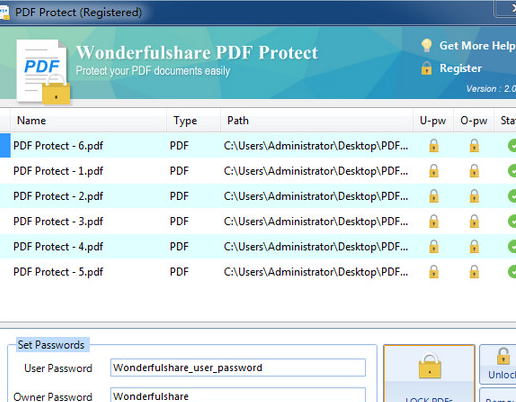The image size is (516, 402).
Task: Click the lightbulb icon beside Get More Help
Action: tap(426, 45)
